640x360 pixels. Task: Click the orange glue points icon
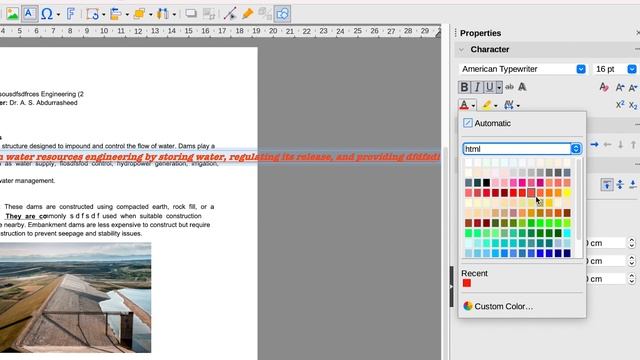(x=247, y=14)
